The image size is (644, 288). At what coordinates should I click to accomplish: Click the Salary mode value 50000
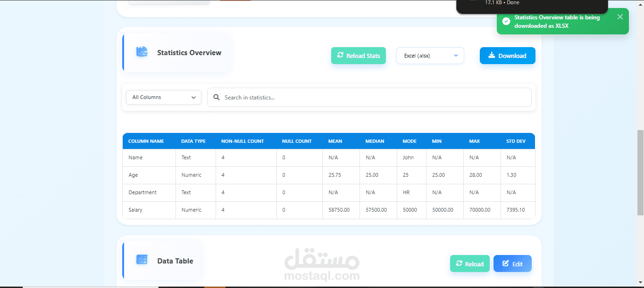pos(410,210)
